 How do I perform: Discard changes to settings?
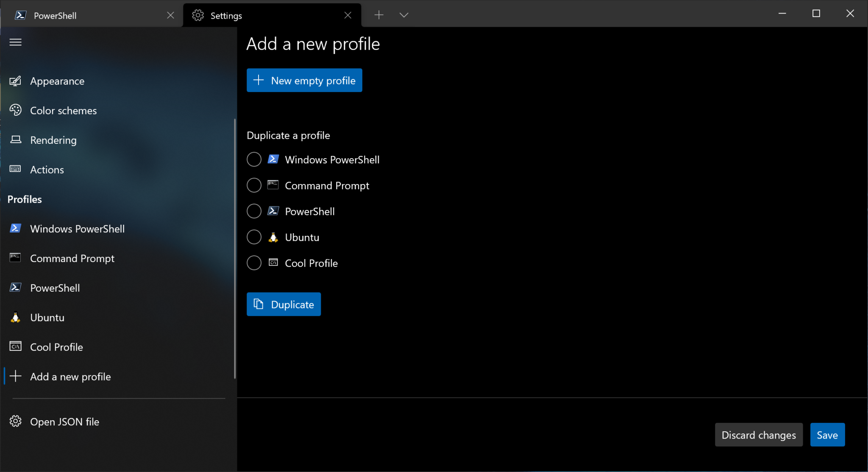(x=758, y=435)
